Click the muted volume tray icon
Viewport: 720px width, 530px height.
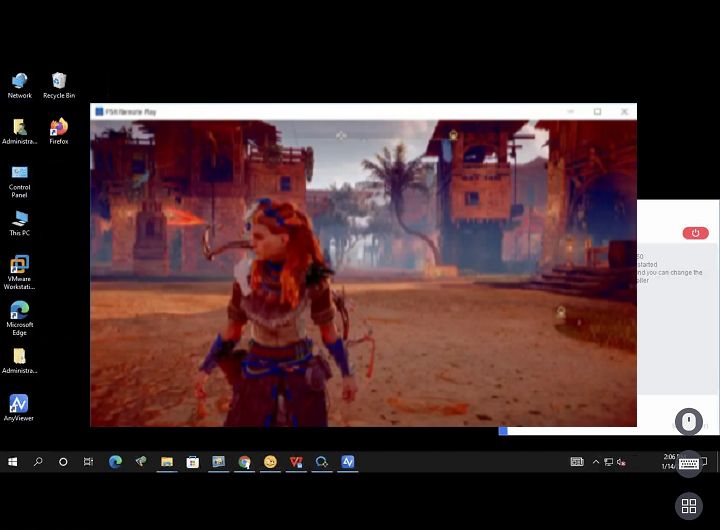click(x=621, y=462)
